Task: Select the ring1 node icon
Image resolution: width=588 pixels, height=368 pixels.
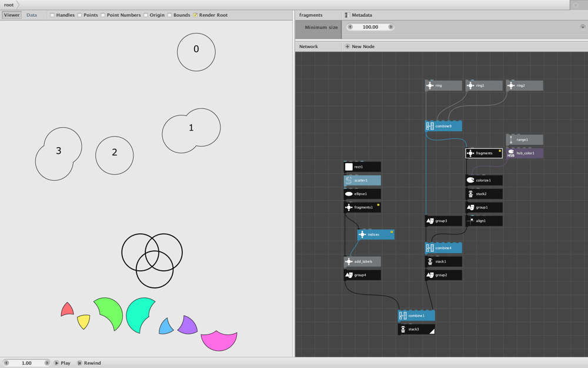Action: pos(470,85)
